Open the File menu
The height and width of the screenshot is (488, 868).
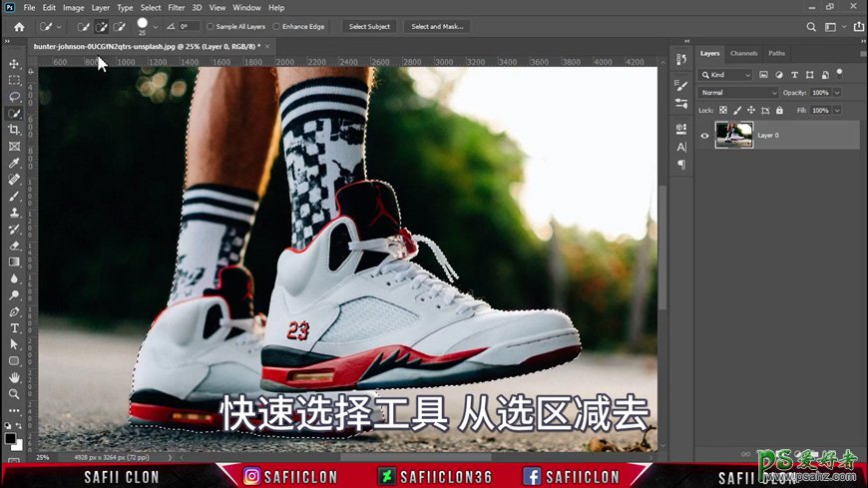pyautogui.click(x=29, y=8)
